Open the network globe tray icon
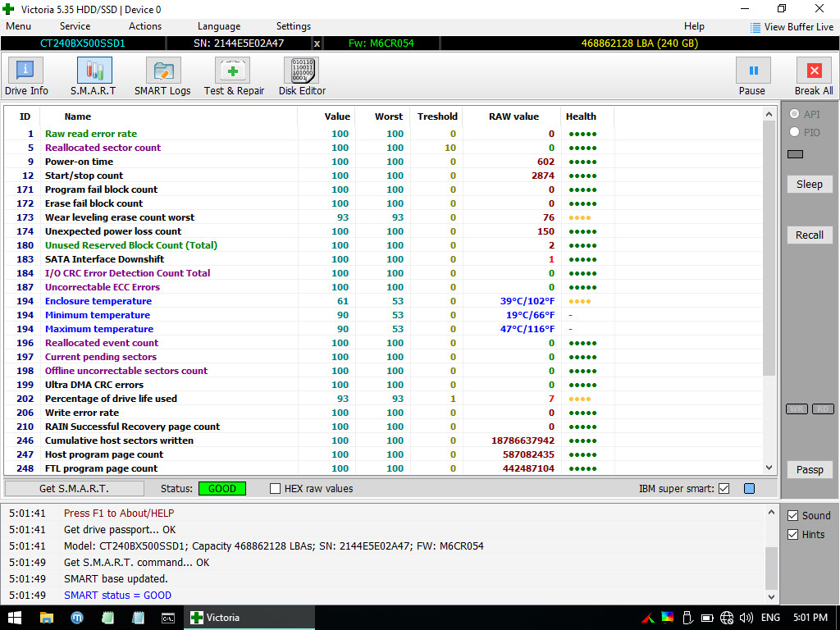This screenshot has height=630, width=840. [x=727, y=618]
